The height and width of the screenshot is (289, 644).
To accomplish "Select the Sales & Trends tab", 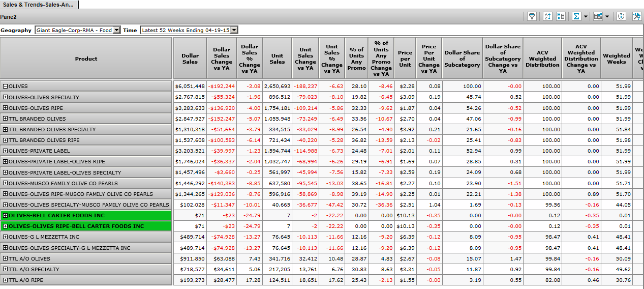I will 39,5.
